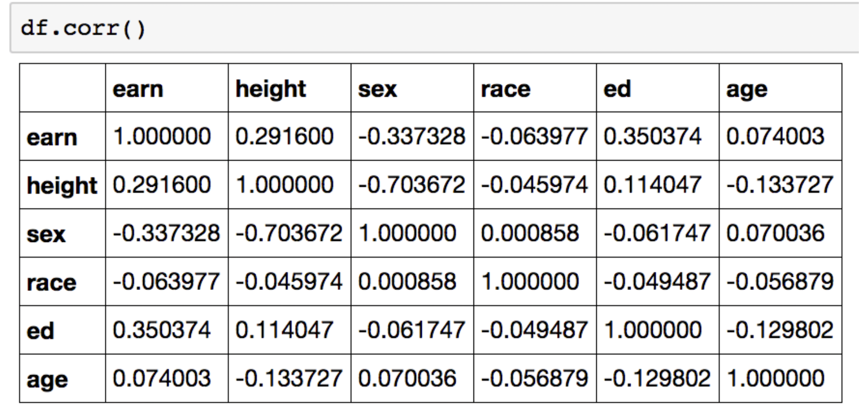Screen dimensions: 868x410
Task: Click the df.corr() code cell input
Action: [434, 28]
